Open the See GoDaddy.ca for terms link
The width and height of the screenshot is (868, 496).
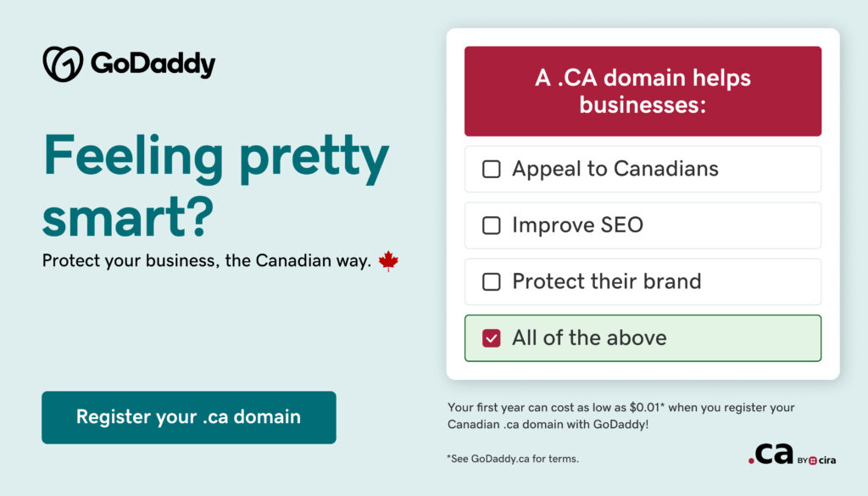click(x=513, y=459)
